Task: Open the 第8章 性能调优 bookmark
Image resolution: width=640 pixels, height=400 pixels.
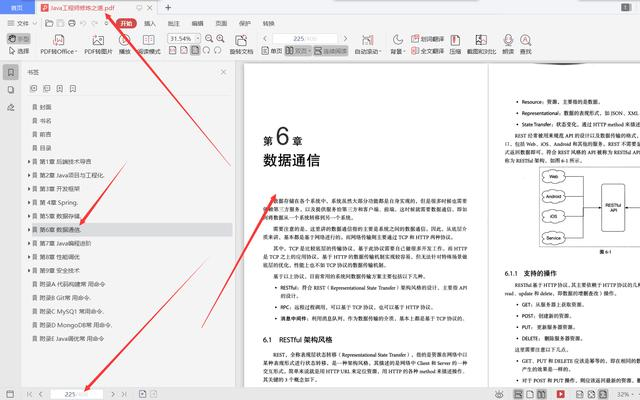Action: coord(60,257)
